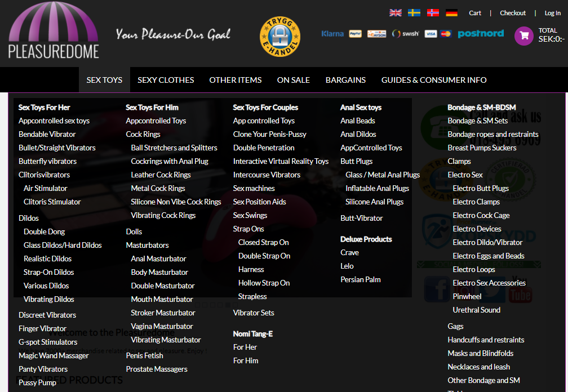Click the Log In link
568x392 pixels.
point(552,13)
